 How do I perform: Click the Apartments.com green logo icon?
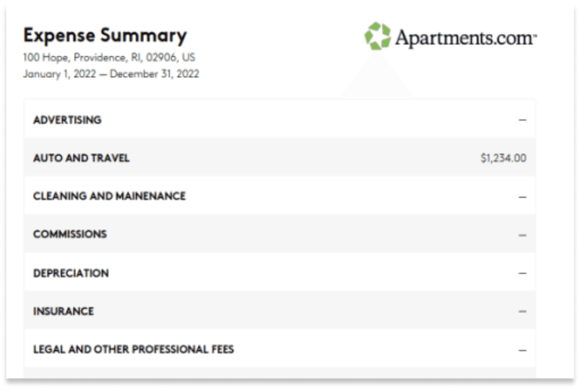[378, 36]
